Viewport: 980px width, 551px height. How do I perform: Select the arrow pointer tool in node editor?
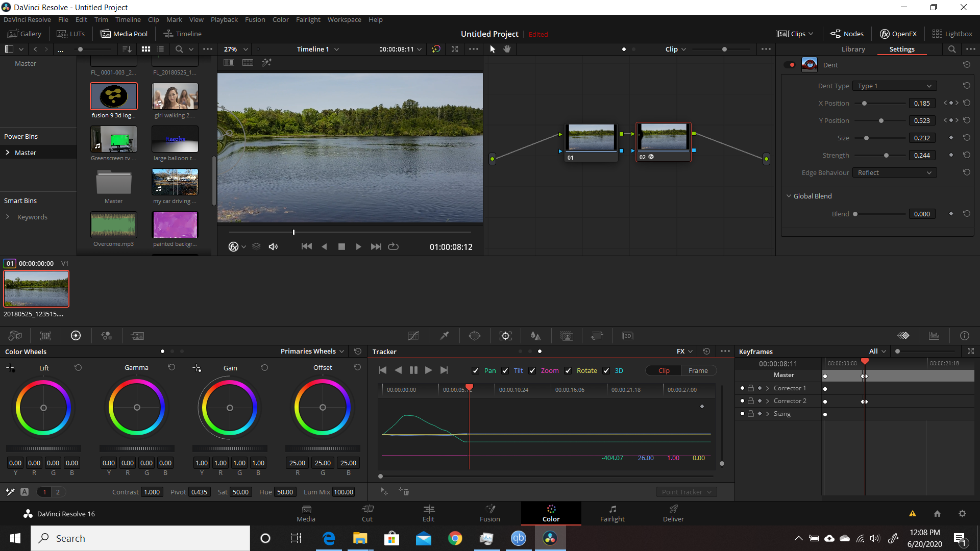(x=493, y=49)
